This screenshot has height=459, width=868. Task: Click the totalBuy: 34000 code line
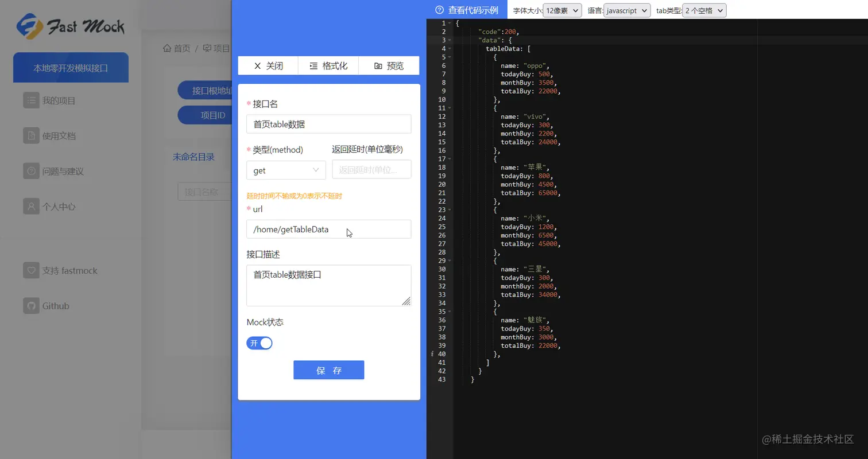(531, 295)
